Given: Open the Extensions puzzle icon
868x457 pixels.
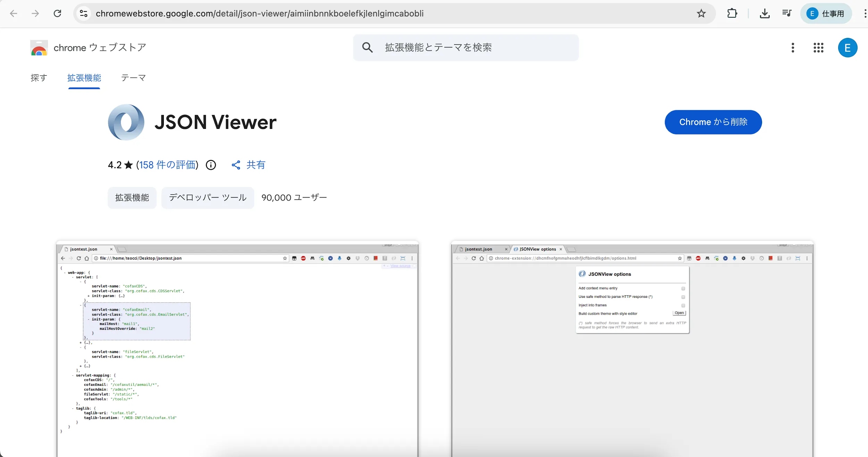Looking at the screenshot, I should [x=732, y=14].
